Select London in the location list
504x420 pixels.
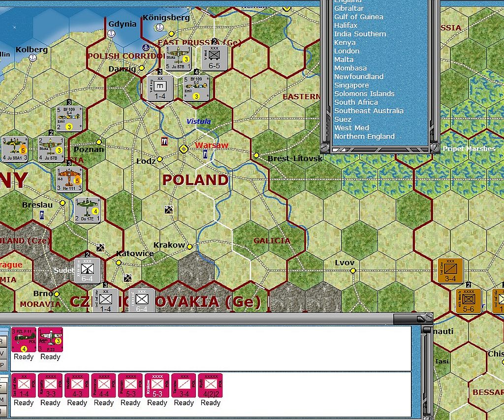coord(347,51)
